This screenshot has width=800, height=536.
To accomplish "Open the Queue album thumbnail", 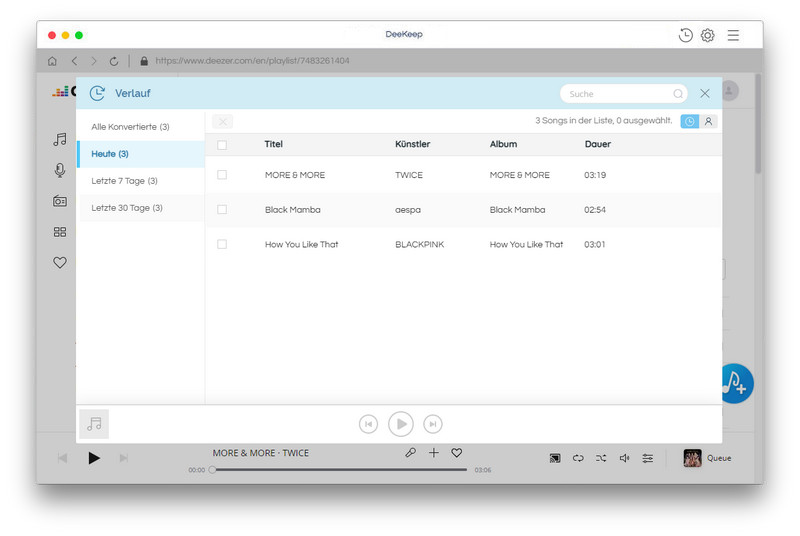I will coord(692,458).
